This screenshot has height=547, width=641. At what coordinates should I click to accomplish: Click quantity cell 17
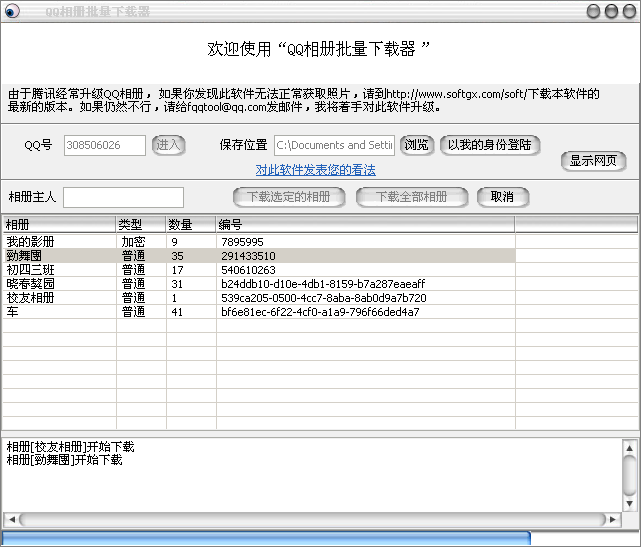click(x=177, y=270)
